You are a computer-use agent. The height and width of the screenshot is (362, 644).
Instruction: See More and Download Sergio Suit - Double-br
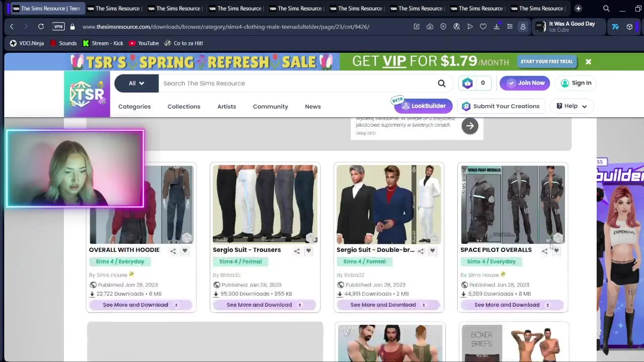tap(388, 305)
